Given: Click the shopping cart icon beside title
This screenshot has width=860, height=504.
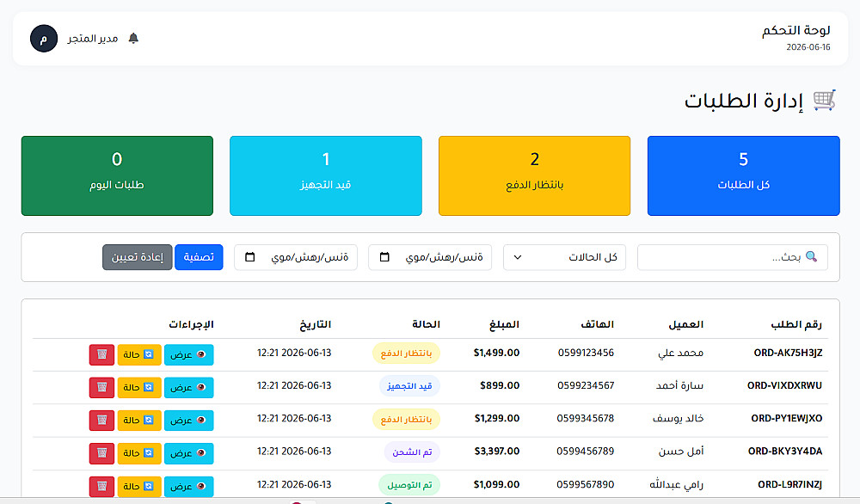Looking at the screenshot, I should pyautogui.click(x=824, y=101).
